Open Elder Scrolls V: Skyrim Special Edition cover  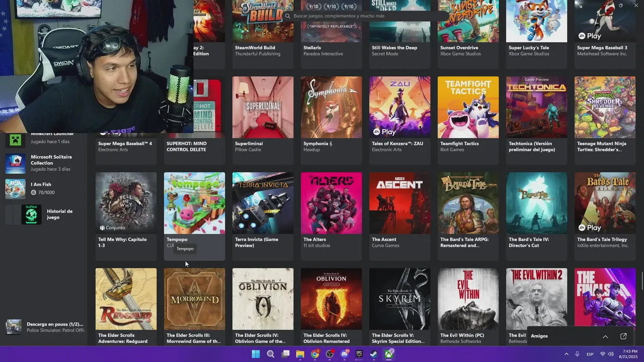coord(399,299)
